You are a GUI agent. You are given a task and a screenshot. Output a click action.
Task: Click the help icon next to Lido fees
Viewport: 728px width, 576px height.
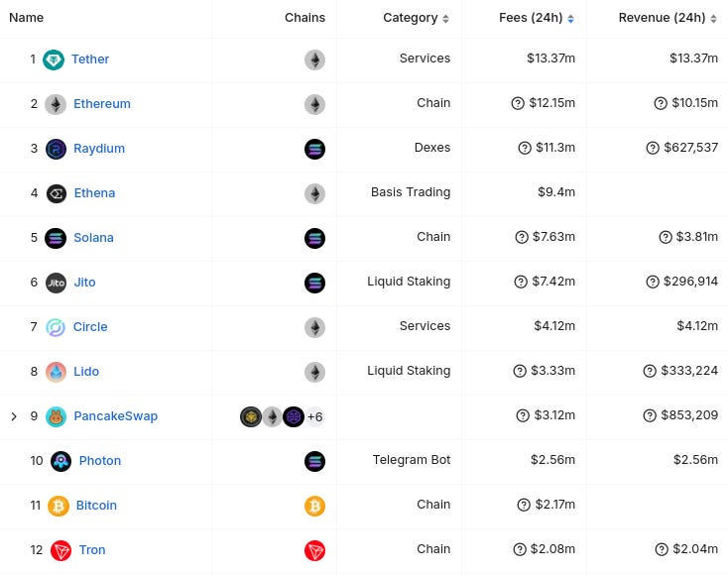click(520, 371)
